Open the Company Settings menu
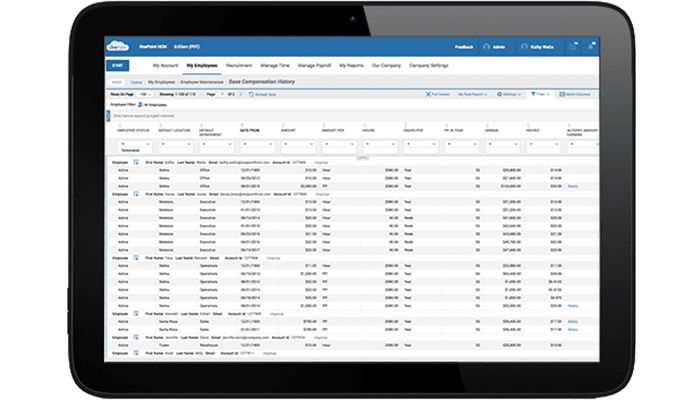This screenshot has width=700, height=400. [429, 66]
